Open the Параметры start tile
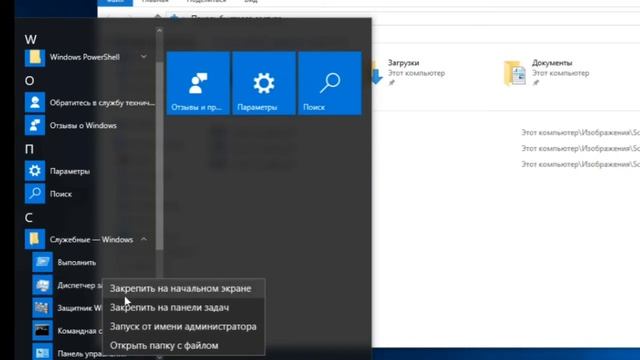 click(264, 83)
